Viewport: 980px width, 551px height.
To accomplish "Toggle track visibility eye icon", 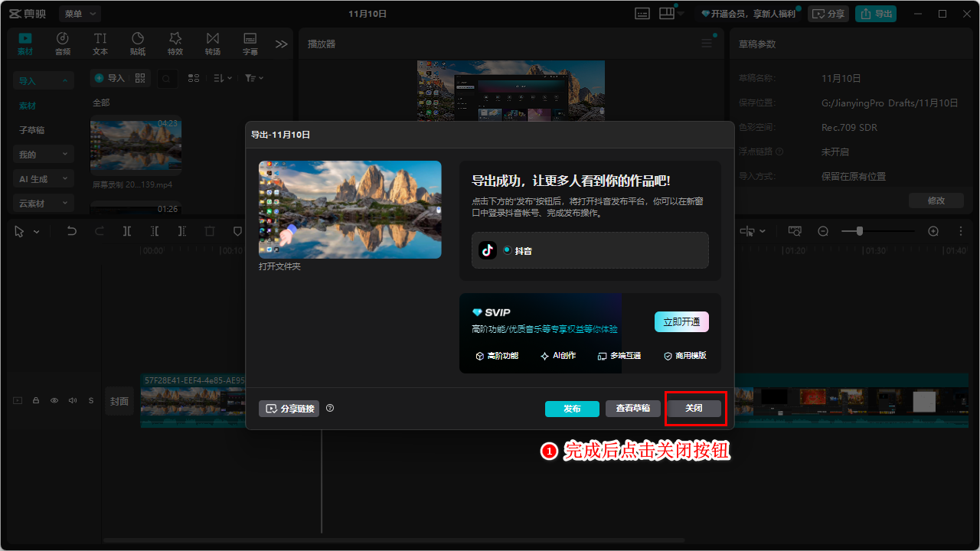I will [54, 400].
